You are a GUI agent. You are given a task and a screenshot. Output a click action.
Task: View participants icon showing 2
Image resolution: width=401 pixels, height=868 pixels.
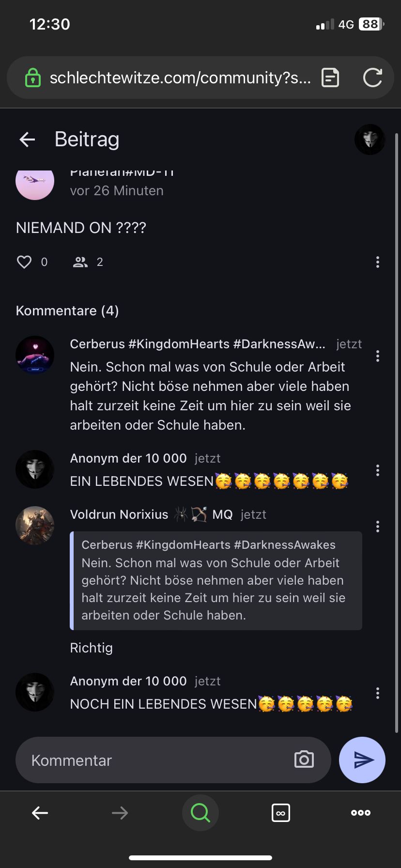click(x=80, y=262)
